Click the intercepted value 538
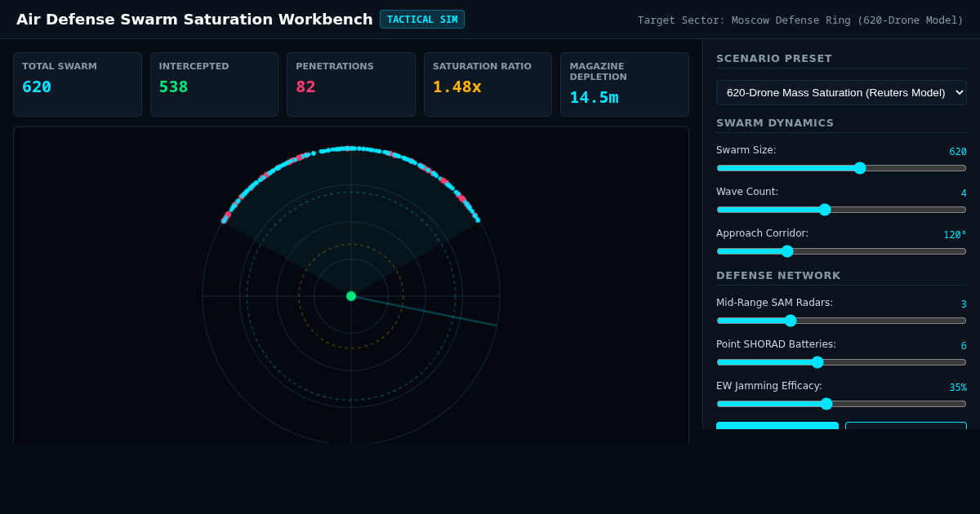This screenshot has width=980, height=514. [174, 86]
